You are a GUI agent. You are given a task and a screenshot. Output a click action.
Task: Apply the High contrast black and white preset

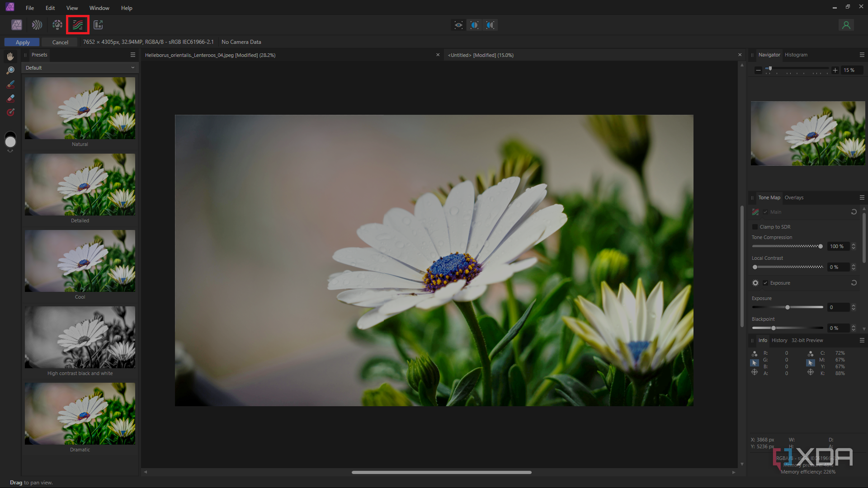point(80,337)
